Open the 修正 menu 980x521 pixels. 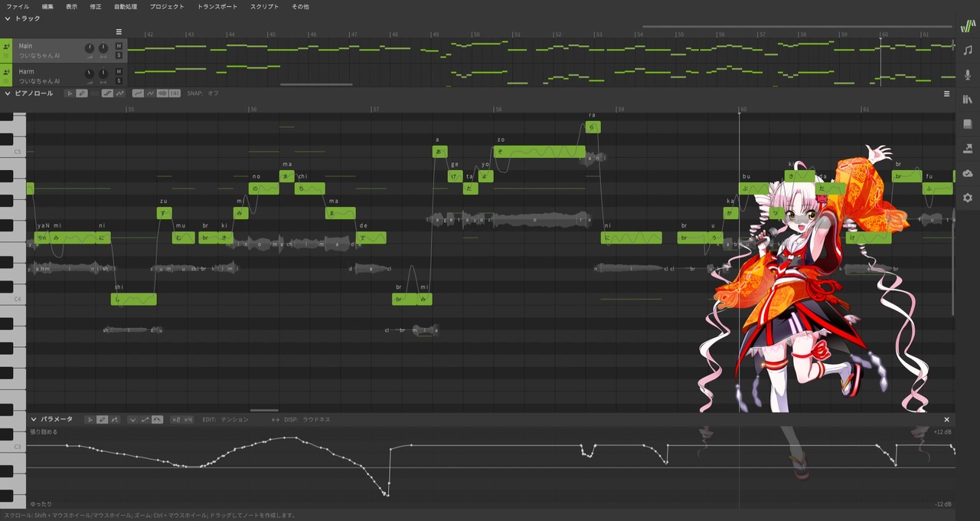(x=95, y=6)
